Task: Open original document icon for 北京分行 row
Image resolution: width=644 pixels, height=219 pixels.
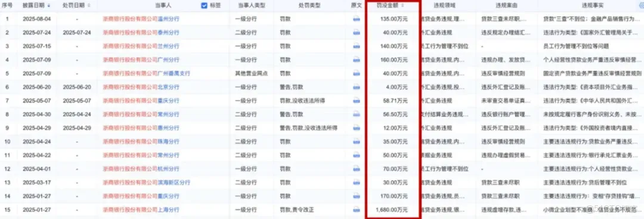Action: 357,87
